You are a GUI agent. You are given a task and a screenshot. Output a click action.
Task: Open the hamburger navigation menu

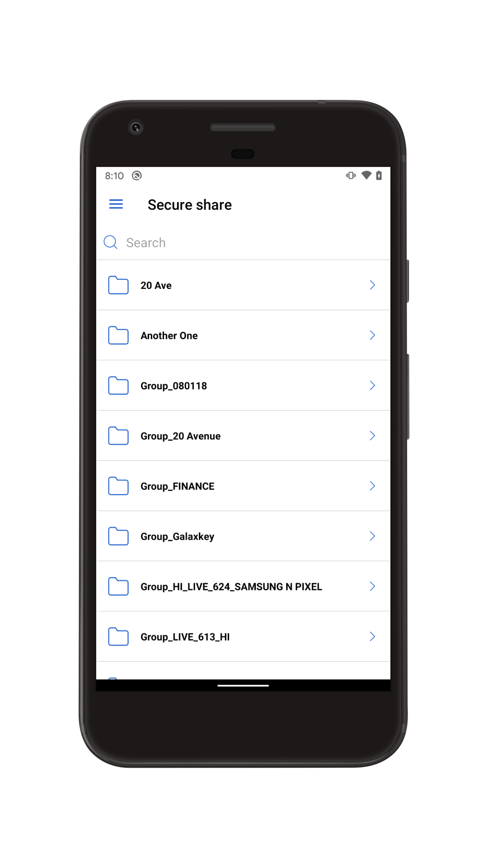116,204
